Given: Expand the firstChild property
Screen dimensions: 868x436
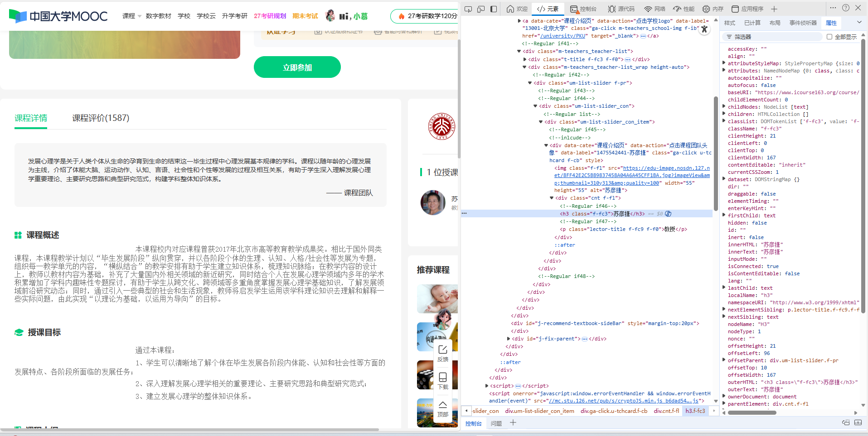Looking at the screenshot, I should tap(724, 216).
